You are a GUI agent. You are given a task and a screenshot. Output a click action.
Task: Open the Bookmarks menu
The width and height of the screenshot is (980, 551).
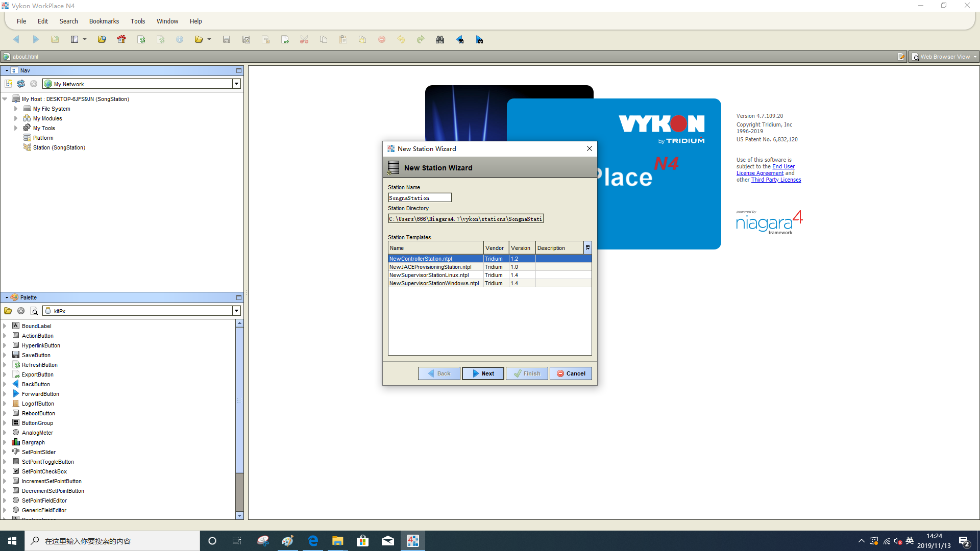104,21
